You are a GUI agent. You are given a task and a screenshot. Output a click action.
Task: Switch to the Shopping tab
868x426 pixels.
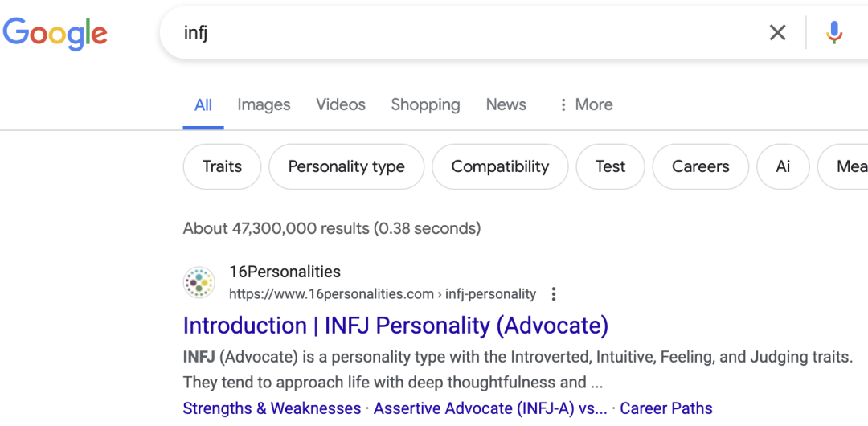pos(425,104)
